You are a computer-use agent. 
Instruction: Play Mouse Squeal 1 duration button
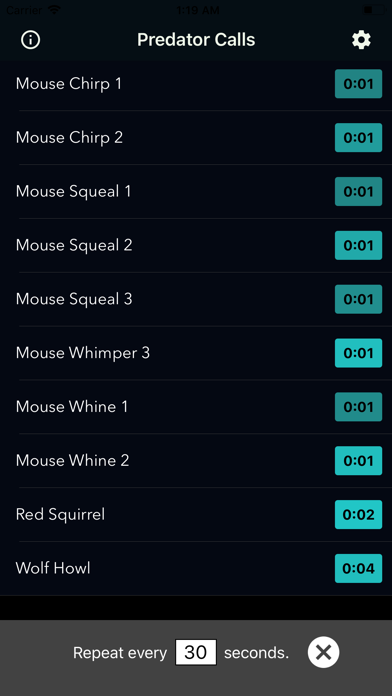point(358,191)
